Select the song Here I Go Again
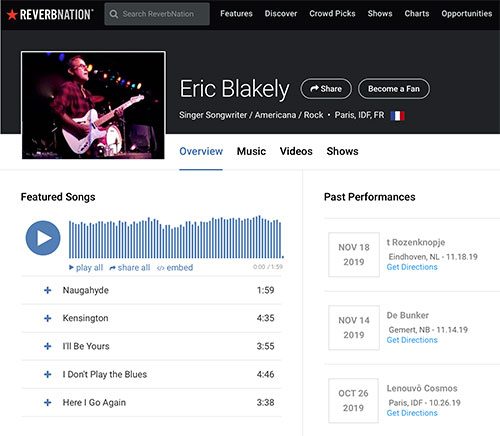Image resolution: width=500 pixels, height=436 pixels. [x=94, y=403]
